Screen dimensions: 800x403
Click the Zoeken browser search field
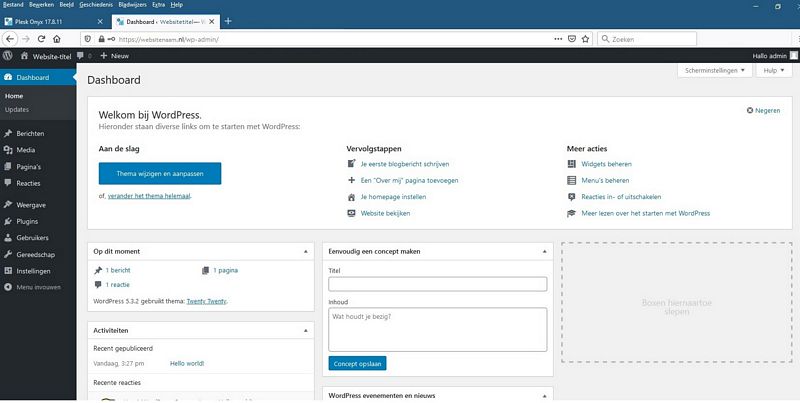coord(647,39)
